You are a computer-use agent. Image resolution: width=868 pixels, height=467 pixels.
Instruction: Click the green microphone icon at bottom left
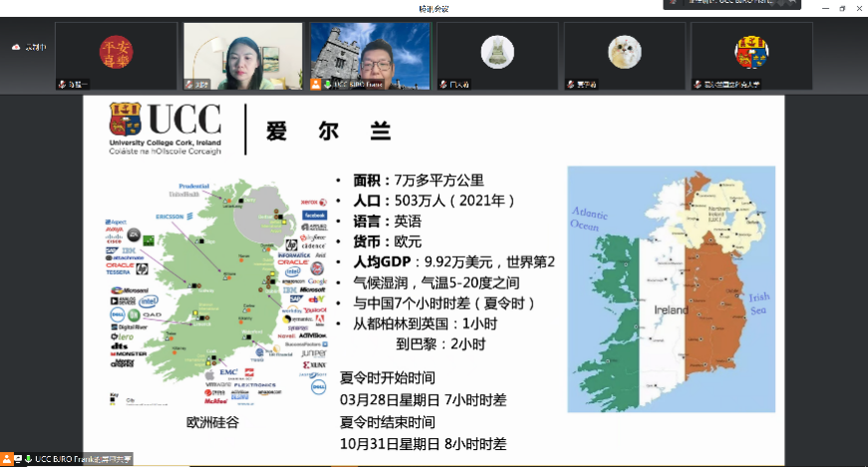click(x=28, y=459)
